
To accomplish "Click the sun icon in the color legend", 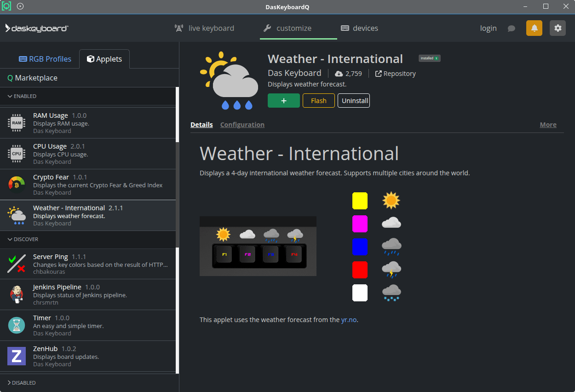I will pos(391,201).
